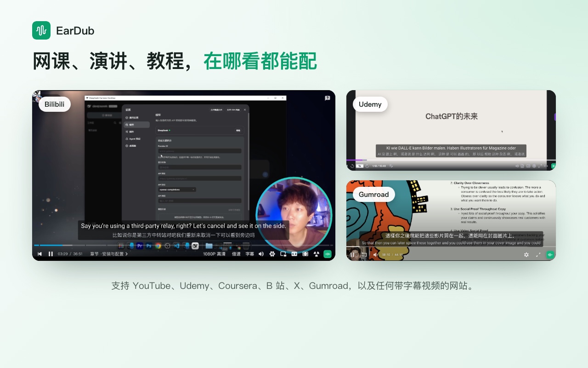
Task: Pause the Bilibili video
Action: pos(51,254)
